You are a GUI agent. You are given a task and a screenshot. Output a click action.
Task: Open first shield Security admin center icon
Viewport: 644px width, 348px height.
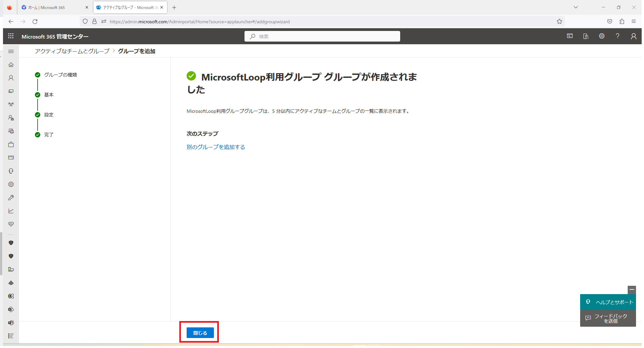(x=11, y=243)
